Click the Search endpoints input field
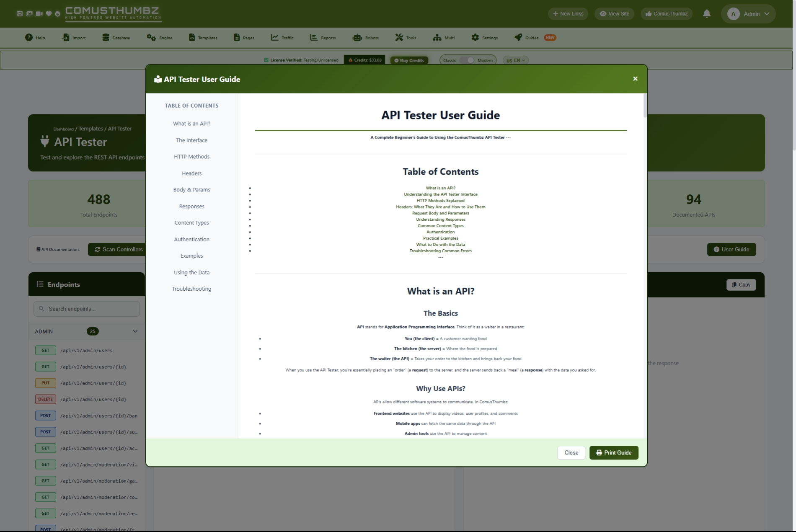796x532 pixels. coord(87,309)
